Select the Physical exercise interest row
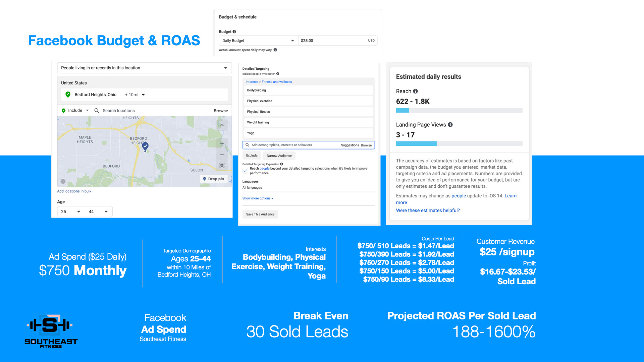 coord(308,101)
